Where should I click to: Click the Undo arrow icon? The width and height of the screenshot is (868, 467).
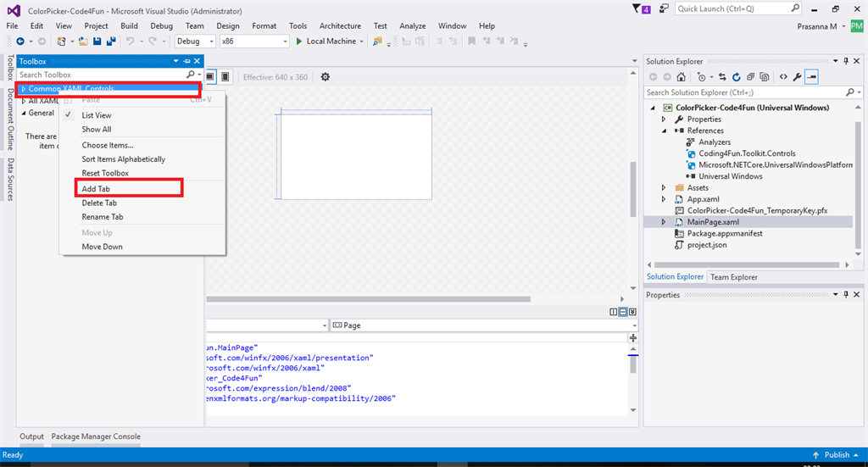pyautogui.click(x=130, y=41)
